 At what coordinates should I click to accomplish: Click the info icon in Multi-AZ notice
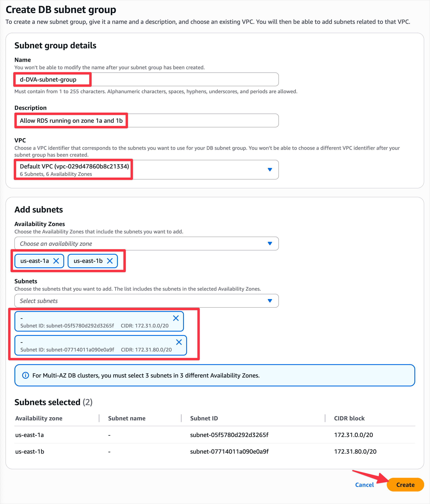coord(25,375)
